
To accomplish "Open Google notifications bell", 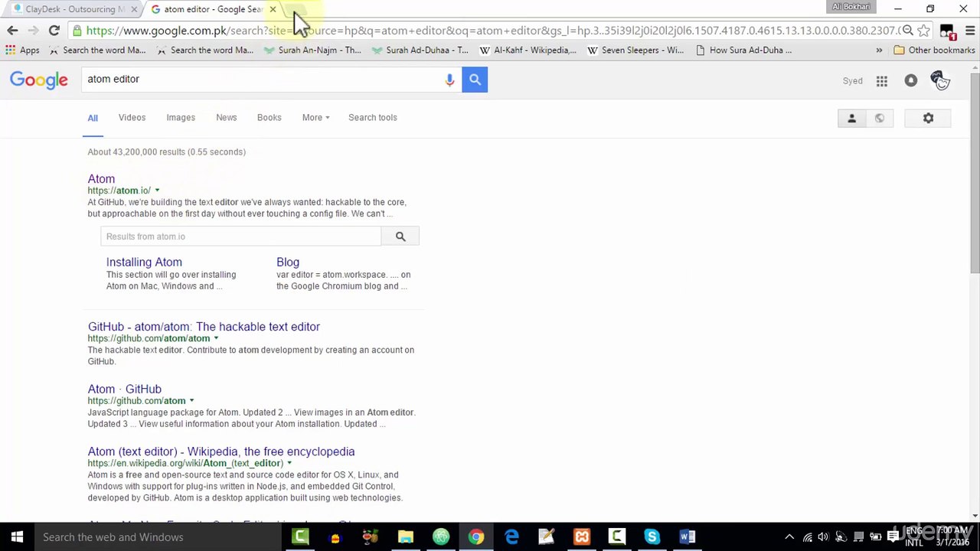I will (910, 80).
